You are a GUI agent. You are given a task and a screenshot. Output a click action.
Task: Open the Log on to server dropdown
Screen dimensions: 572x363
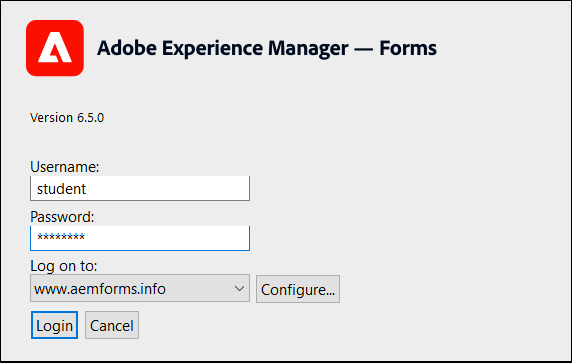(x=140, y=289)
